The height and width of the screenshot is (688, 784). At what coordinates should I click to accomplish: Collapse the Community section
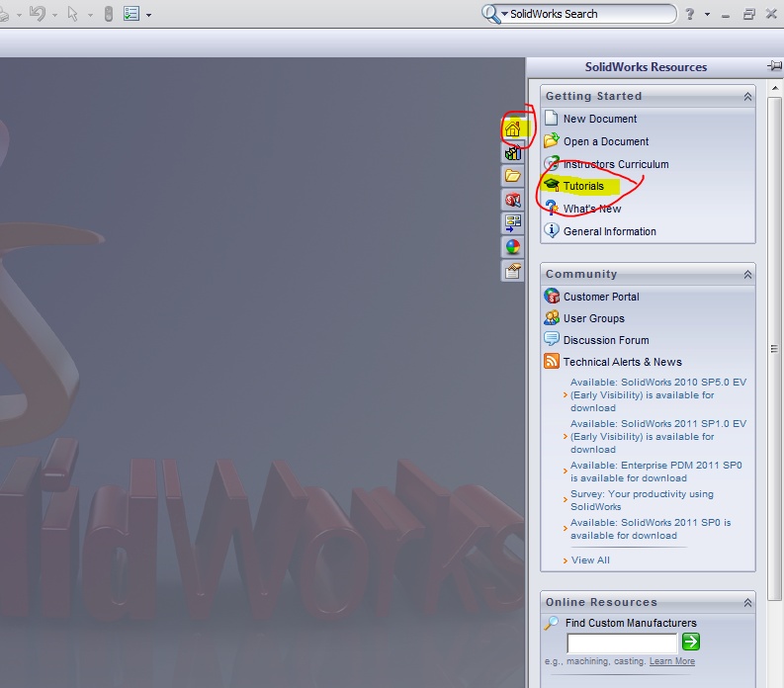click(747, 275)
